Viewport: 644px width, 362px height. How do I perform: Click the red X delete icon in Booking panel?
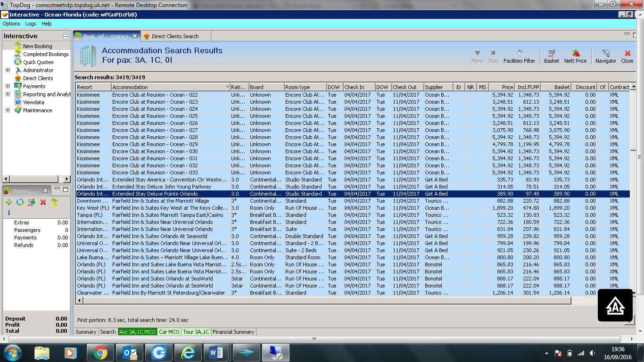click(x=43, y=202)
